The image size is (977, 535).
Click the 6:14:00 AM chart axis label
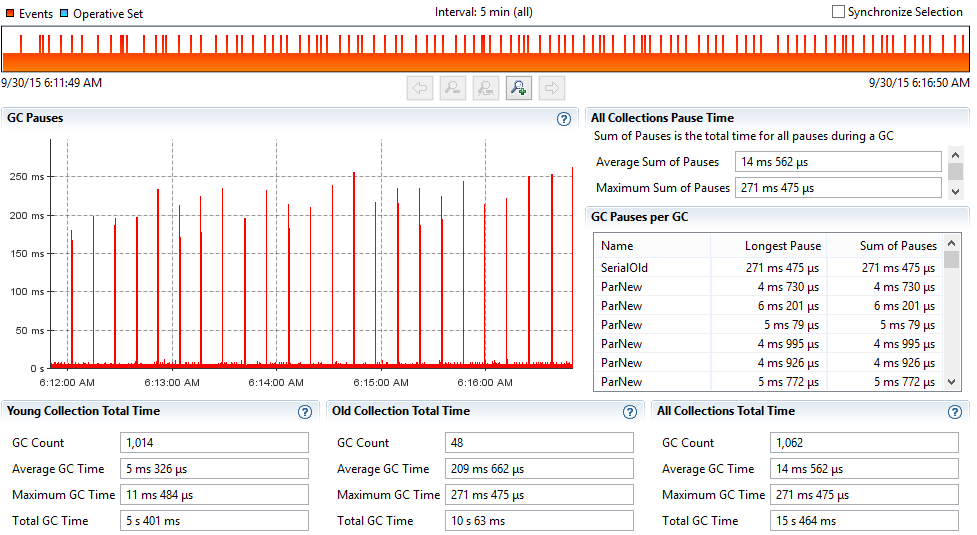[x=276, y=382]
